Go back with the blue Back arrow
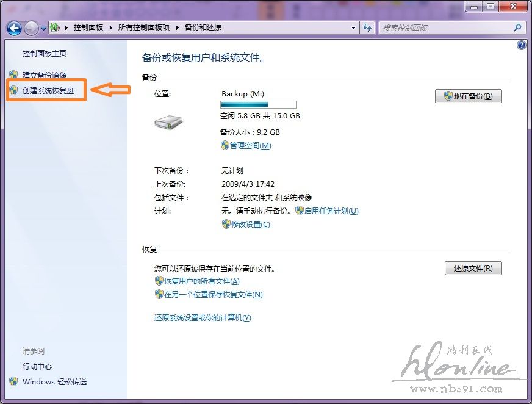The image size is (532, 404). click(x=14, y=28)
